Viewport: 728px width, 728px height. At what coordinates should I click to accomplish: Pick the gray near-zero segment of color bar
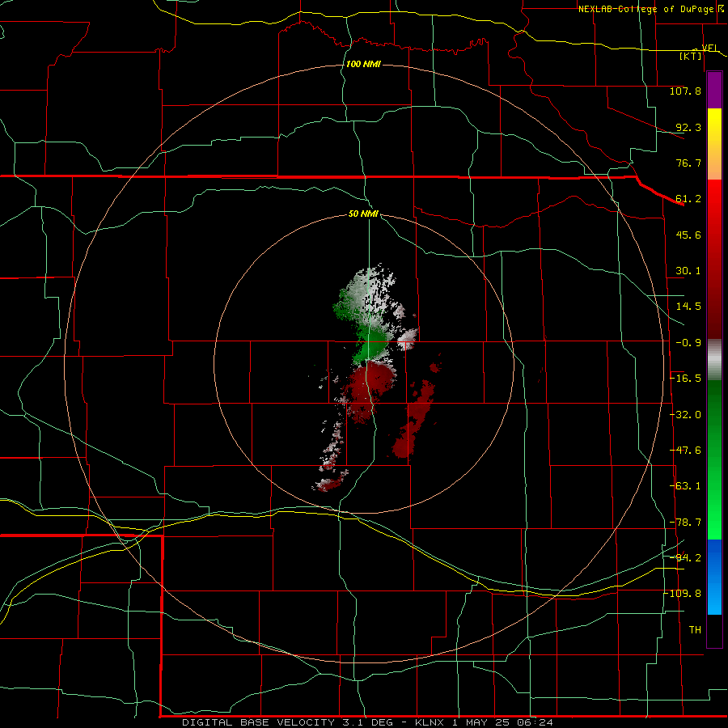pyautogui.click(x=714, y=360)
